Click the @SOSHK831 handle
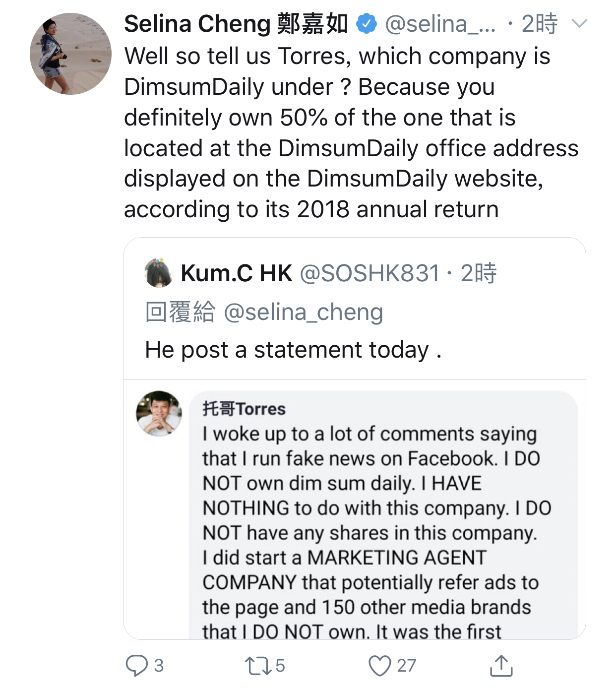The height and width of the screenshot is (690, 616). click(x=370, y=273)
